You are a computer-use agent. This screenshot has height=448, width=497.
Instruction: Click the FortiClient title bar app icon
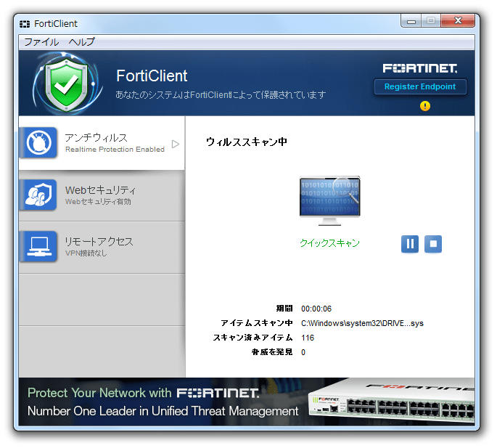(25, 24)
